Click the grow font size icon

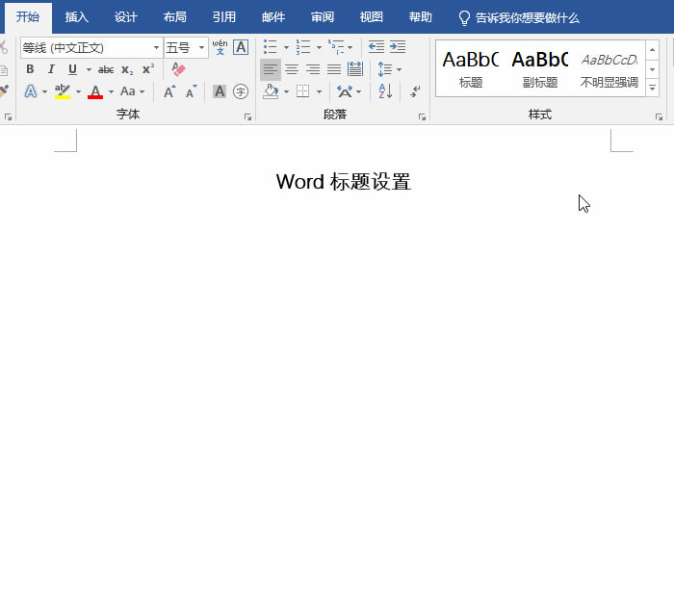click(x=169, y=91)
